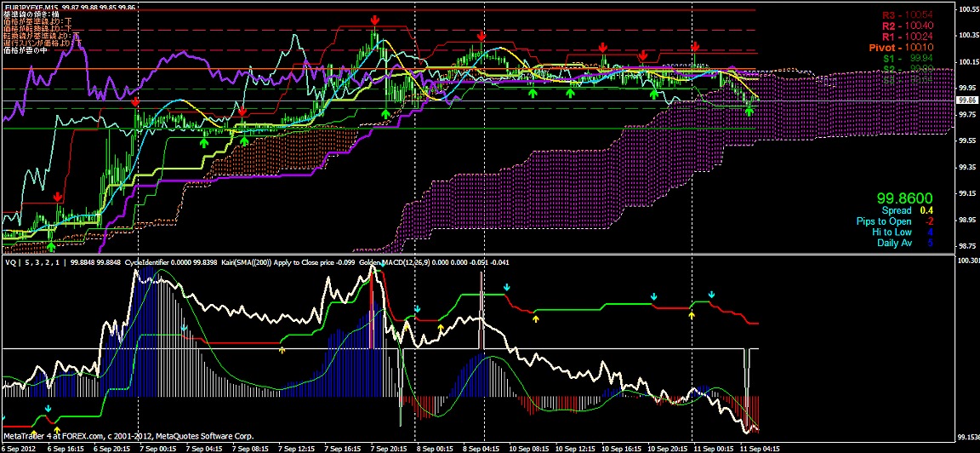Image resolution: width=980 pixels, height=453 pixels.
Task: Click the Spread readout label
Action: click(x=896, y=210)
